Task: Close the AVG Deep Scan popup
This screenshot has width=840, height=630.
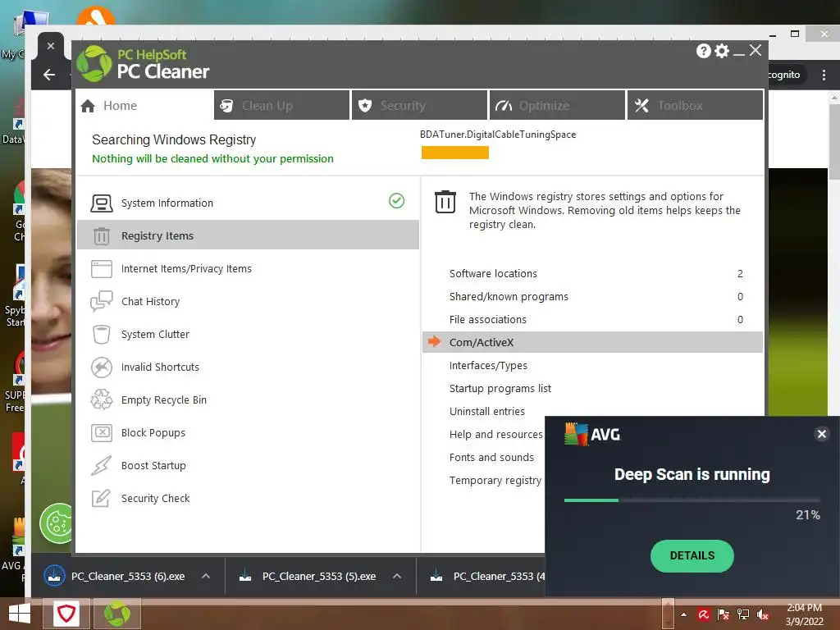Action: click(822, 434)
